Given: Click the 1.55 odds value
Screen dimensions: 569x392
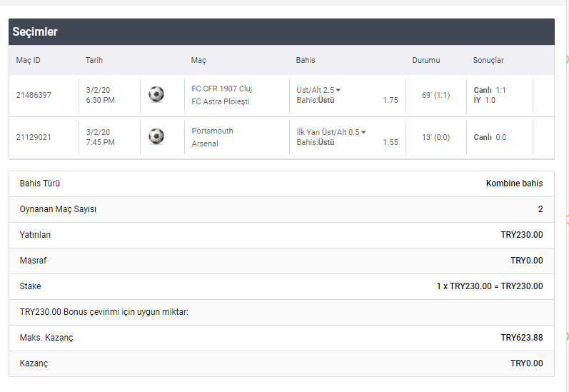Looking at the screenshot, I should [390, 142].
